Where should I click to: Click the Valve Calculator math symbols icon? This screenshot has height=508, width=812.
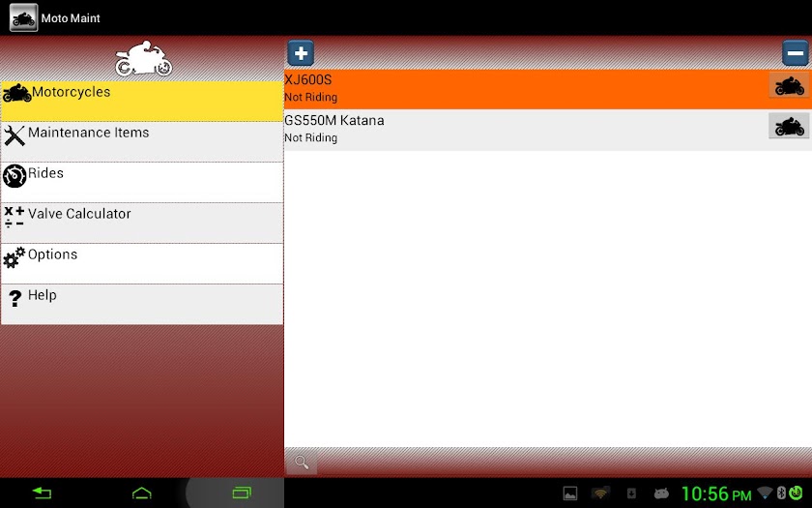(14, 217)
